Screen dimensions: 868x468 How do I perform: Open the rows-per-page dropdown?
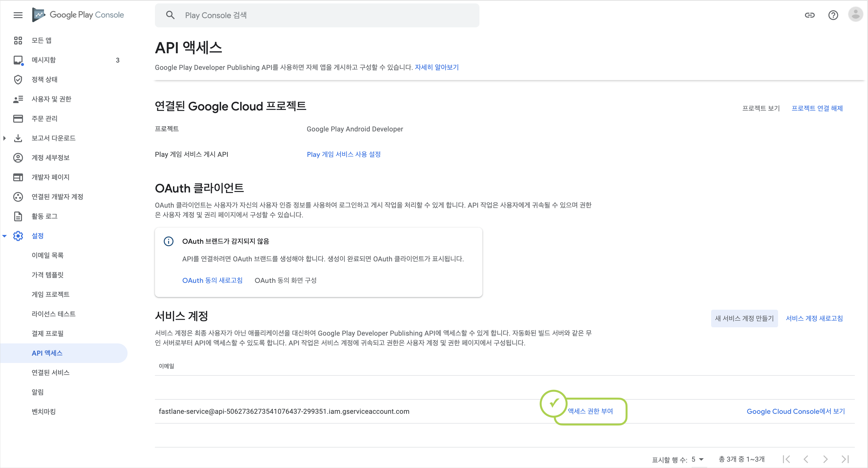pos(697,459)
